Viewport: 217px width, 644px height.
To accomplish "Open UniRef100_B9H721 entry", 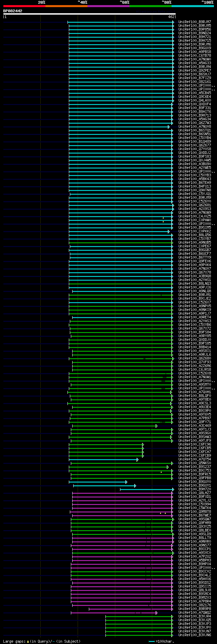I will 195,37.
